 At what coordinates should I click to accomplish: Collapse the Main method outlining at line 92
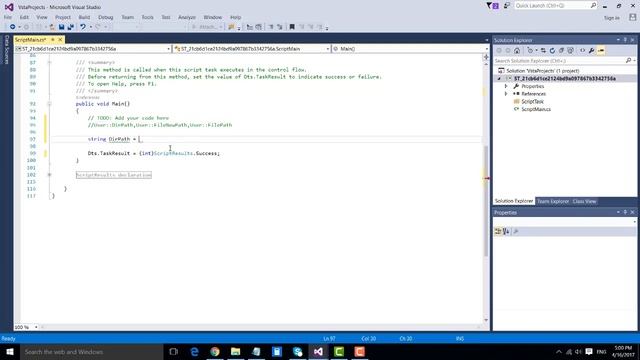[x=49, y=104]
